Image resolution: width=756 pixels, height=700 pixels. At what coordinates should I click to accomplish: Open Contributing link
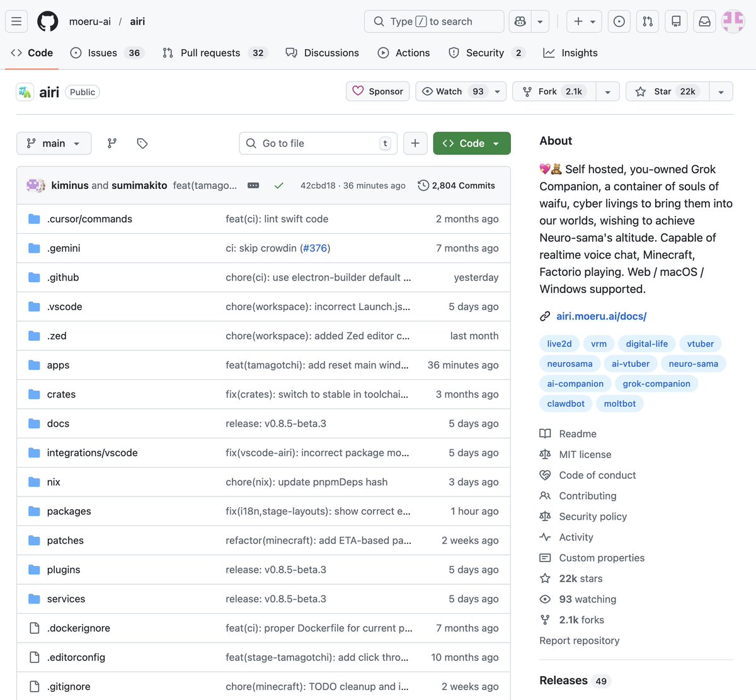point(578,496)
